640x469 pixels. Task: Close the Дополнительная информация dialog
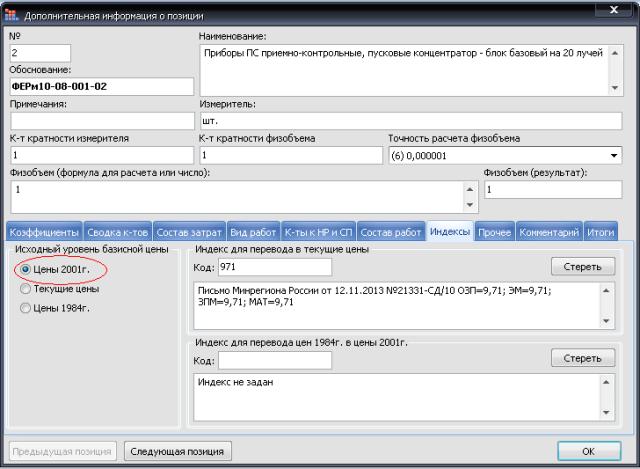[613, 10]
